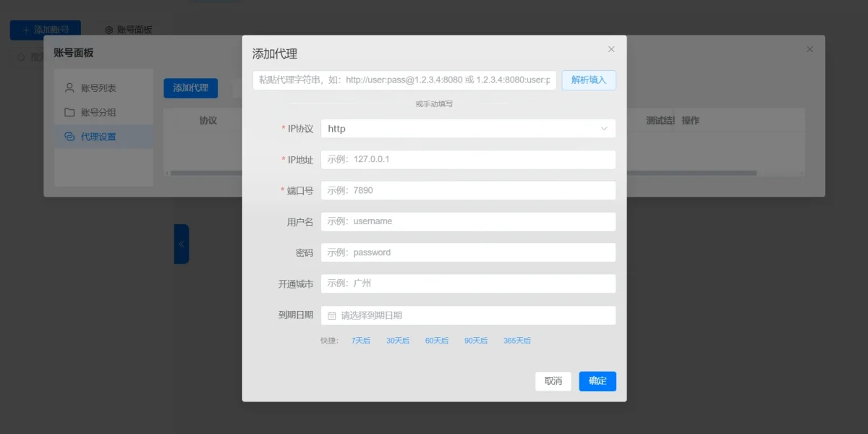Viewport: 868px width, 434px height.
Task: Focus the IP地址 input field
Action: coord(468,159)
